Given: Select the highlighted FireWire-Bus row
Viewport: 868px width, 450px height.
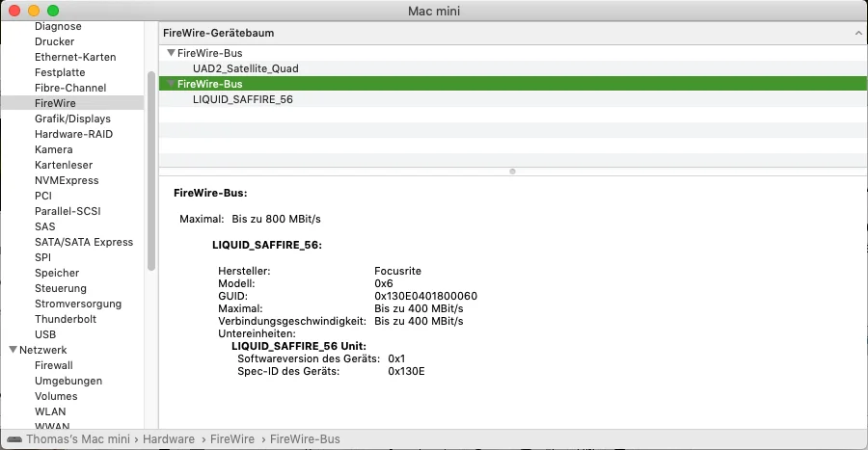Looking at the screenshot, I should [x=513, y=84].
